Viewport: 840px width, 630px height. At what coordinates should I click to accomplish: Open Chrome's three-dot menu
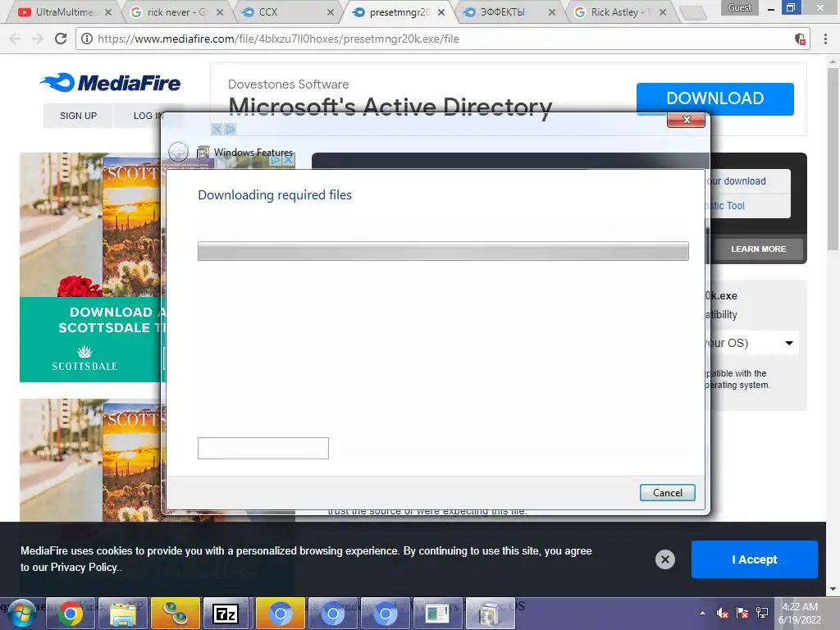pyautogui.click(x=825, y=39)
